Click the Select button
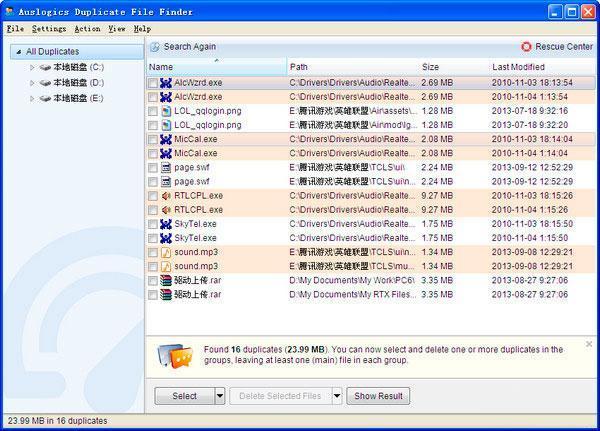 coord(185,396)
